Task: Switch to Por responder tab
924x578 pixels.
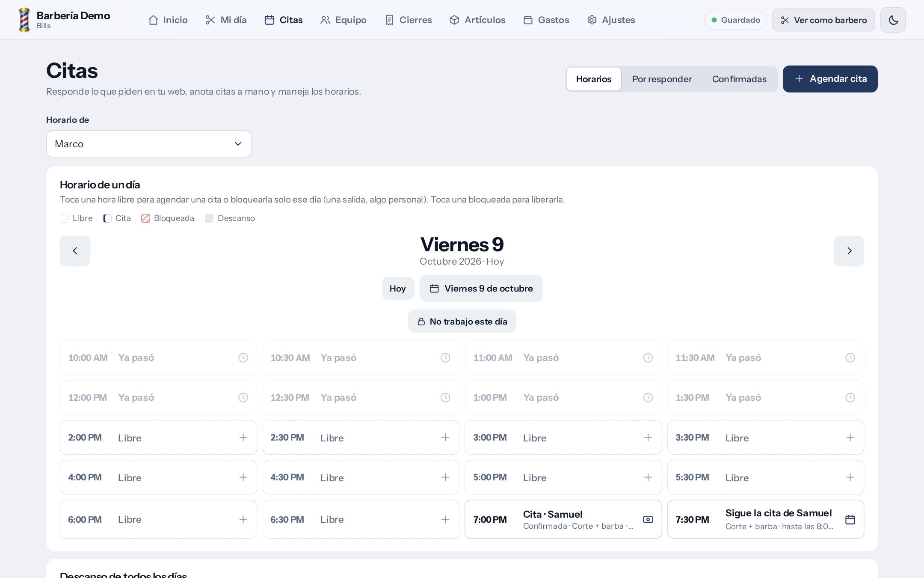Action: point(662,79)
